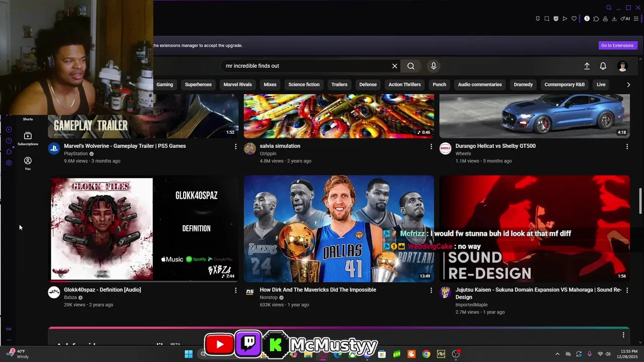This screenshot has height=362, width=644.
Task: Select the Live category chip
Action: click(x=601, y=84)
